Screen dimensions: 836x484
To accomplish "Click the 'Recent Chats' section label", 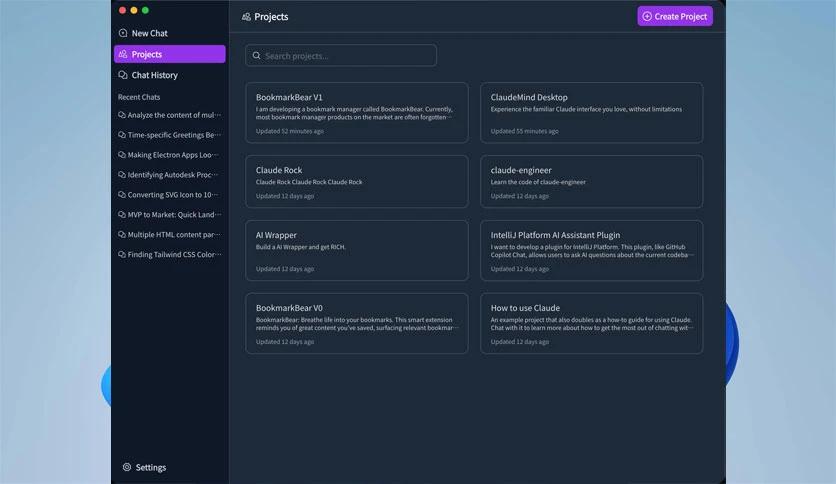I will (139, 97).
